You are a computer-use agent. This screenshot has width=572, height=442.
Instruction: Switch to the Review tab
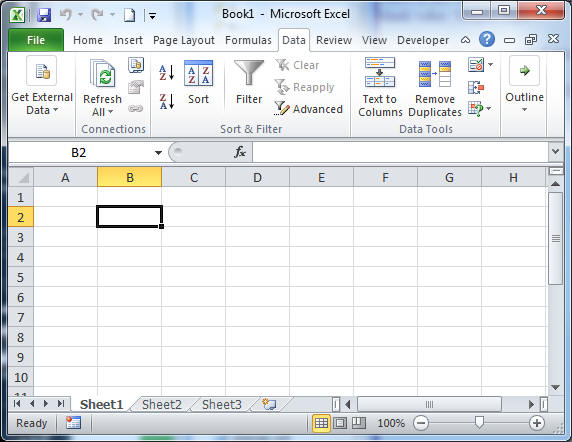point(334,40)
